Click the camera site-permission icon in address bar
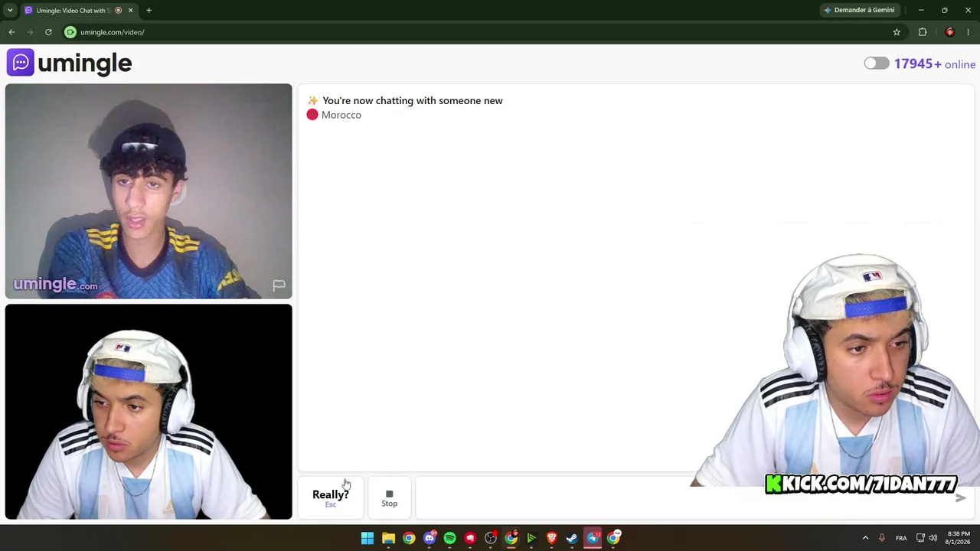The image size is (980, 551). [x=70, y=32]
